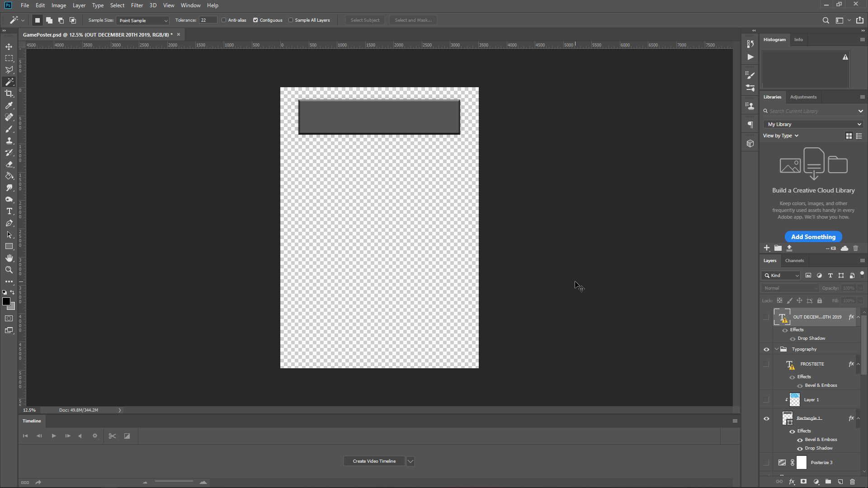Enable the Anti-alias checkbox

tap(224, 20)
